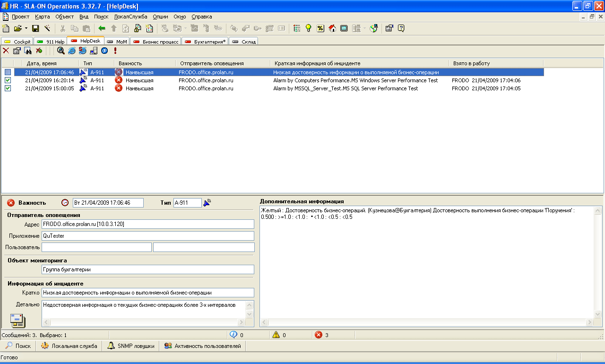Click the percent sign toolbar icon

[x=320, y=28]
